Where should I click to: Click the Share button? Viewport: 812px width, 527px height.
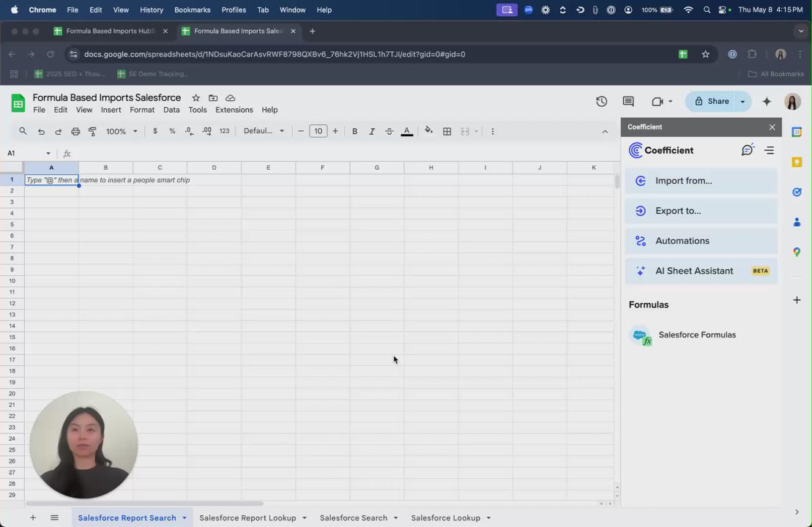(x=711, y=102)
